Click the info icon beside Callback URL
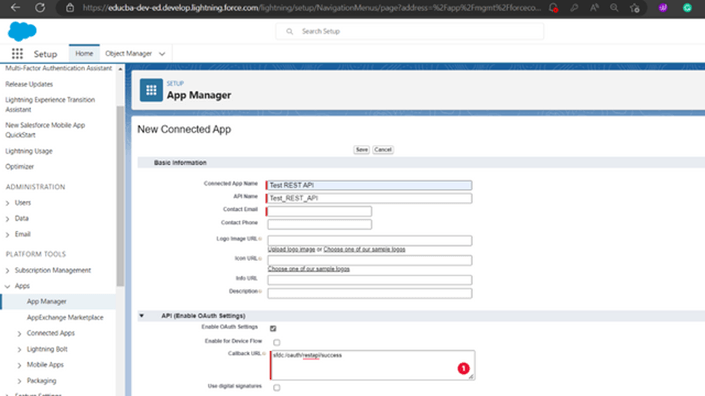Viewport: 705px width, 396px height. (264, 354)
